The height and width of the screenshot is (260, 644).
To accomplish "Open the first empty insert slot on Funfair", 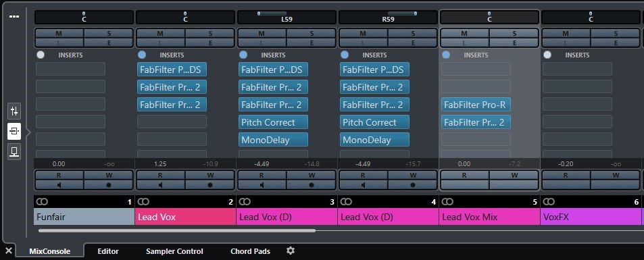I will point(71,69).
